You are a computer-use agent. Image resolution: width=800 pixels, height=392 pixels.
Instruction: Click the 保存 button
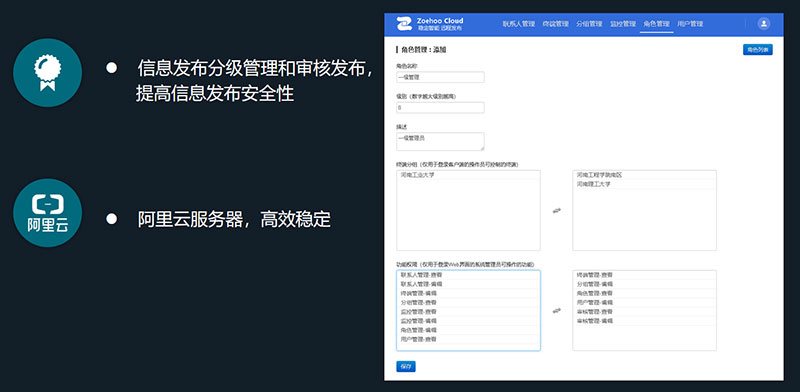coord(406,366)
